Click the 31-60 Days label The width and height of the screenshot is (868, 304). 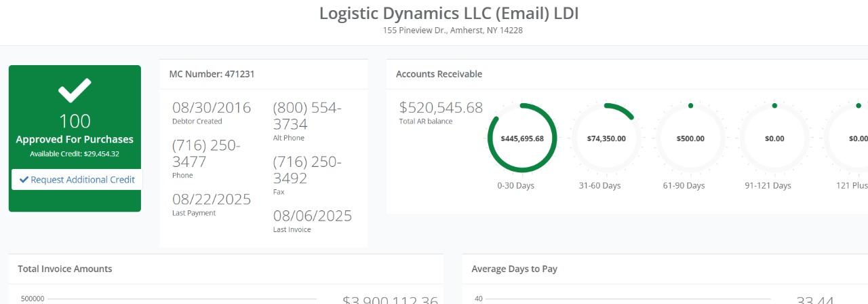tap(599, 185)
